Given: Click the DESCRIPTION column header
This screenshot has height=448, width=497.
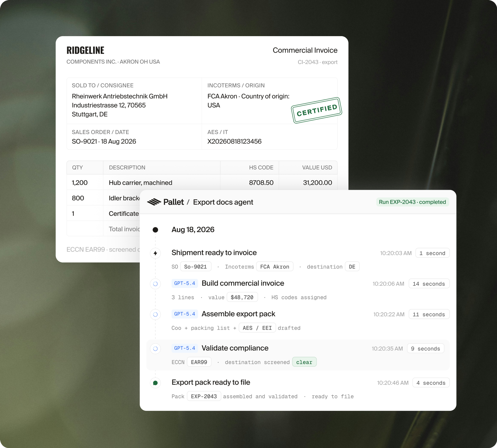Looking at the screenshot, I should click(x=127, y=167).
